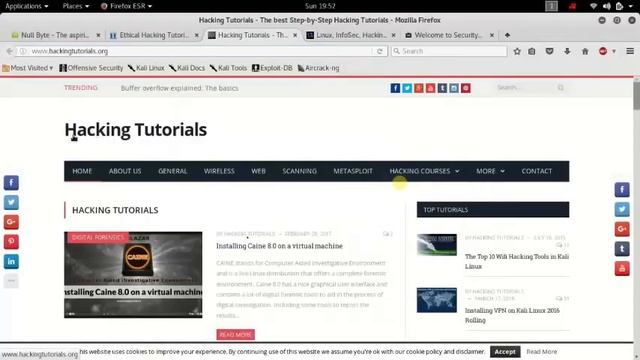Open the SCANNING navigation item
The height and width of the screenshot is (360, 640).
pyautogui.click(x=300, y=171)
